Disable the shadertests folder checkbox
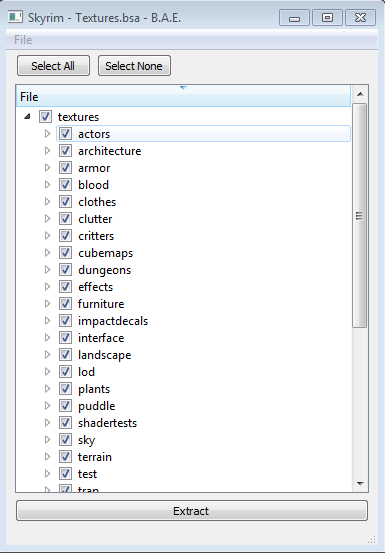 pos(65,423)
